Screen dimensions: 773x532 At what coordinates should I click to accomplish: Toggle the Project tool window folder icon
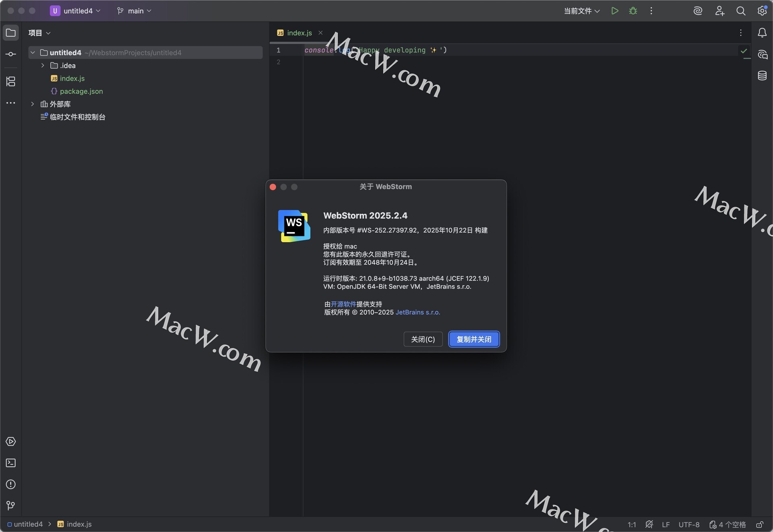point(11,33)
